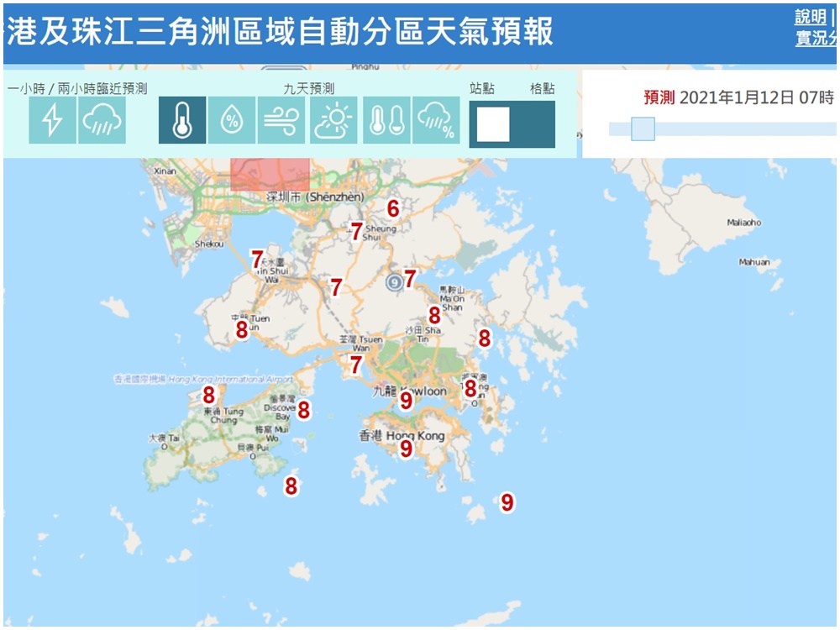This screenshot has width=840, height=630.
Task: Click the 站點 label
Action: pyautogui.click(x=481, y=88)
